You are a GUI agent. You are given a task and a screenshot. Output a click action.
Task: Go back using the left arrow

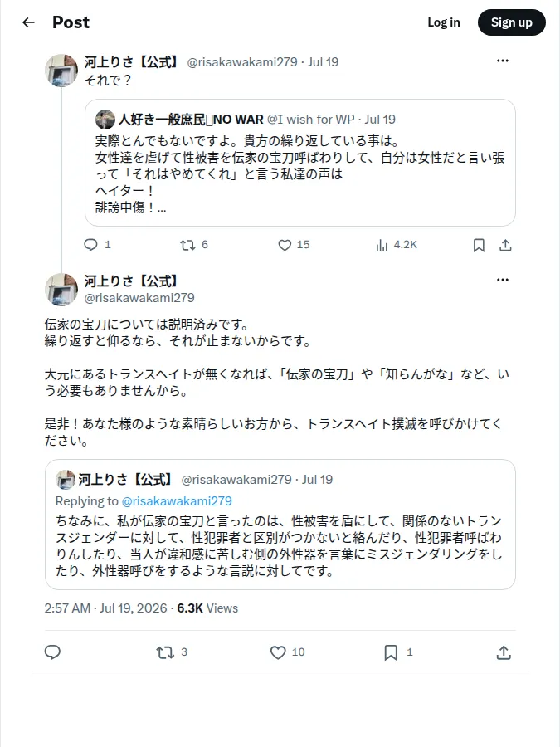point(28,22)
